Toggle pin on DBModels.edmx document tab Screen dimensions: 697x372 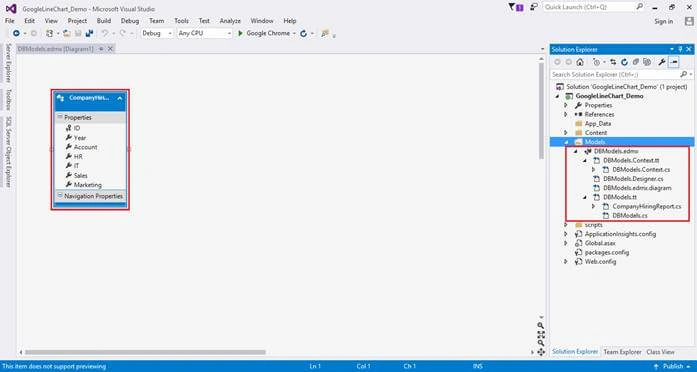[101, 49]
